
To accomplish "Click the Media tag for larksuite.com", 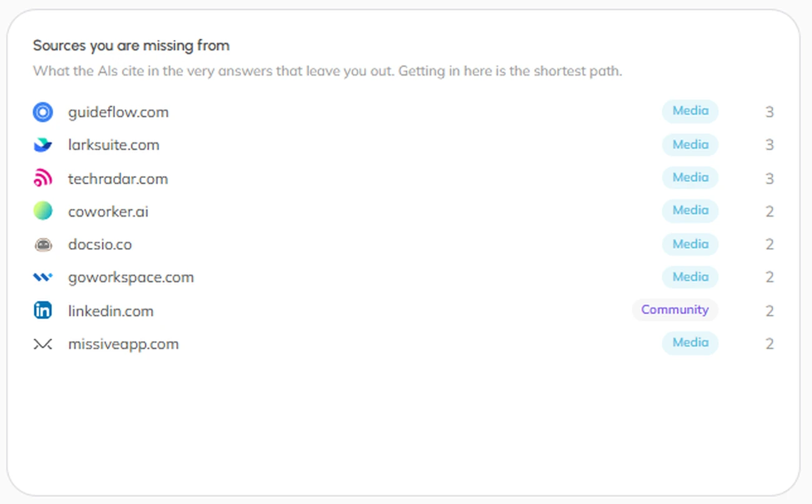I will click(x=690, y=145).
